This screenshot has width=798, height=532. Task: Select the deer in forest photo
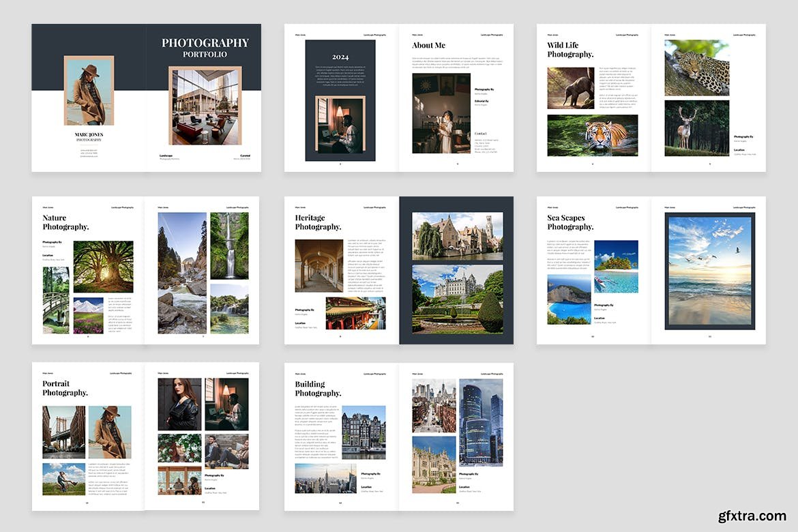696,128
